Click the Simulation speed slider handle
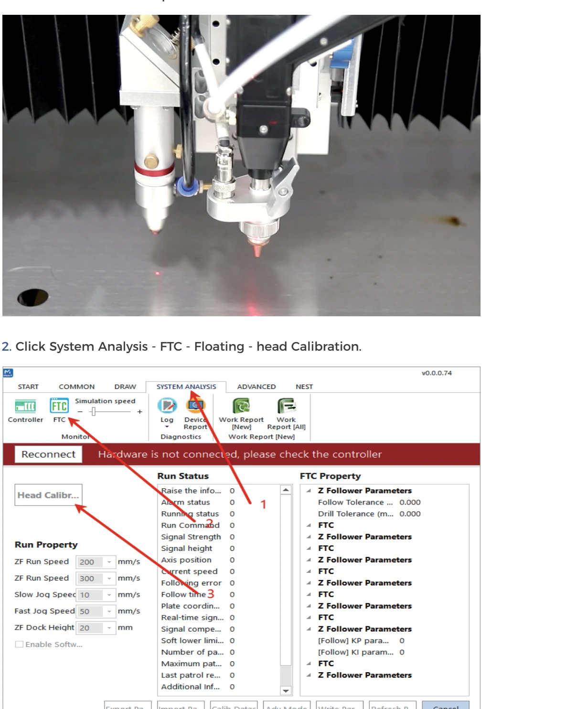Image resolution: width=588 pixels, height=709 pixels. point(94,411)
